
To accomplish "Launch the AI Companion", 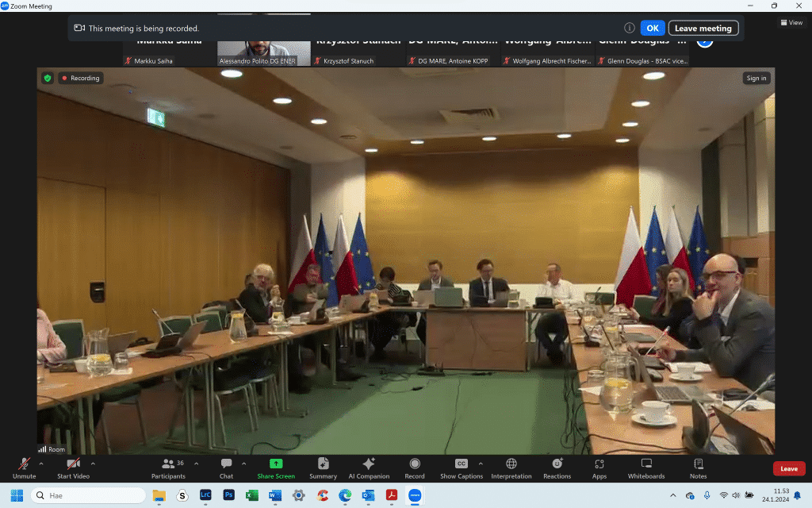I will [x=369, y=468].
